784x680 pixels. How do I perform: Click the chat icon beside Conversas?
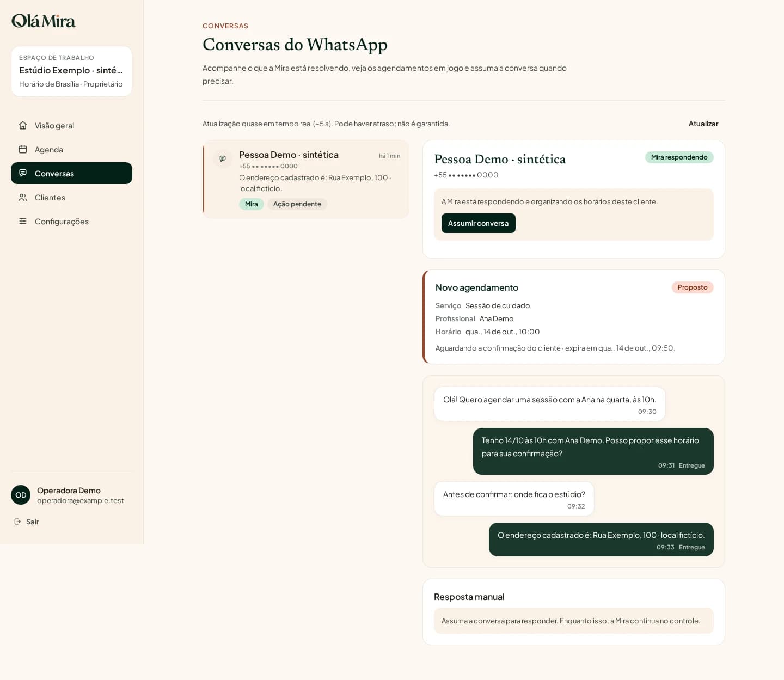point(23,173)
